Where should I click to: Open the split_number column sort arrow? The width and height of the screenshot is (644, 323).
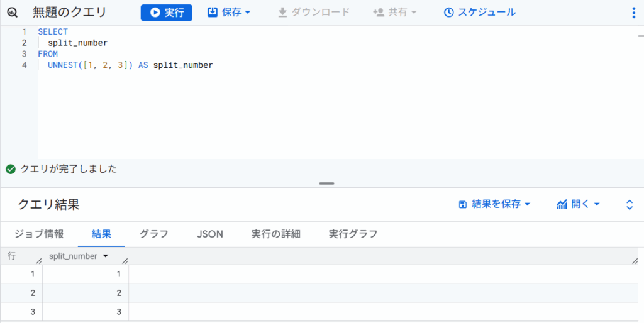[105, 256]
